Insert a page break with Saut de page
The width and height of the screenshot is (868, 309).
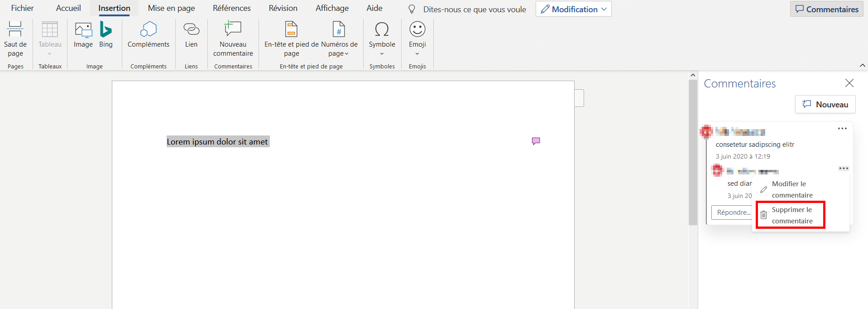point(15,39)
